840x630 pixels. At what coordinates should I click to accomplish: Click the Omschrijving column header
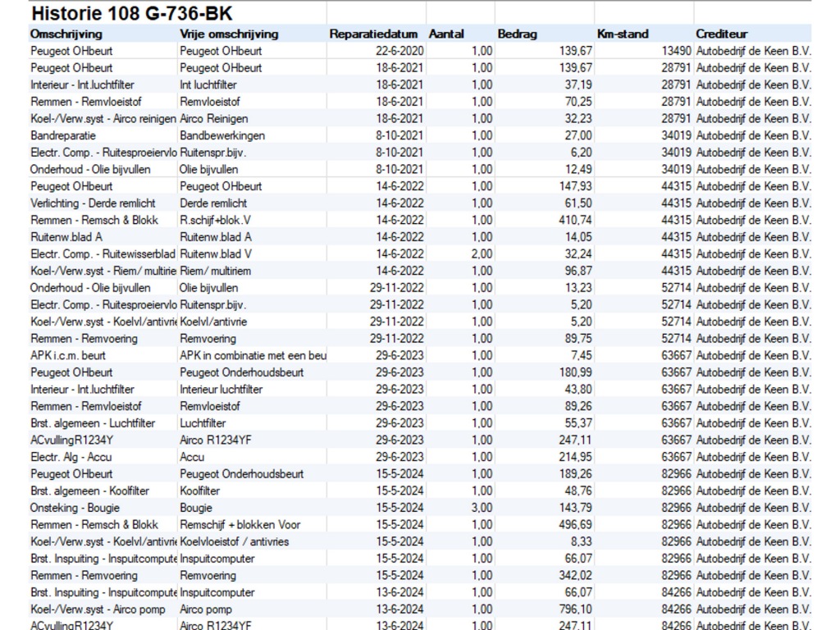[x=66, y=34]
